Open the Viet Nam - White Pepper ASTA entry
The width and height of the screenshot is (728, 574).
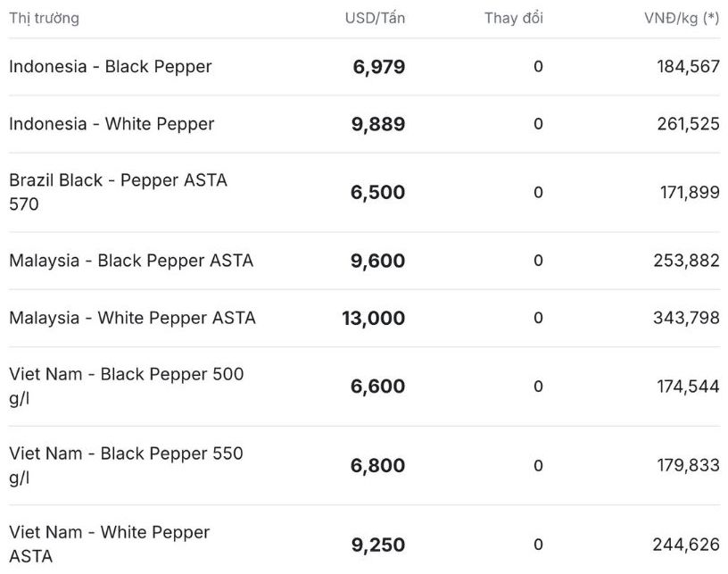(x=109, y=544)
